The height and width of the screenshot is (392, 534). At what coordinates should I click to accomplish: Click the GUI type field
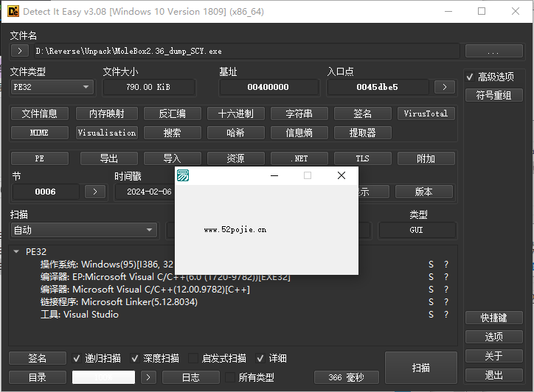click(x=417, y=230)
